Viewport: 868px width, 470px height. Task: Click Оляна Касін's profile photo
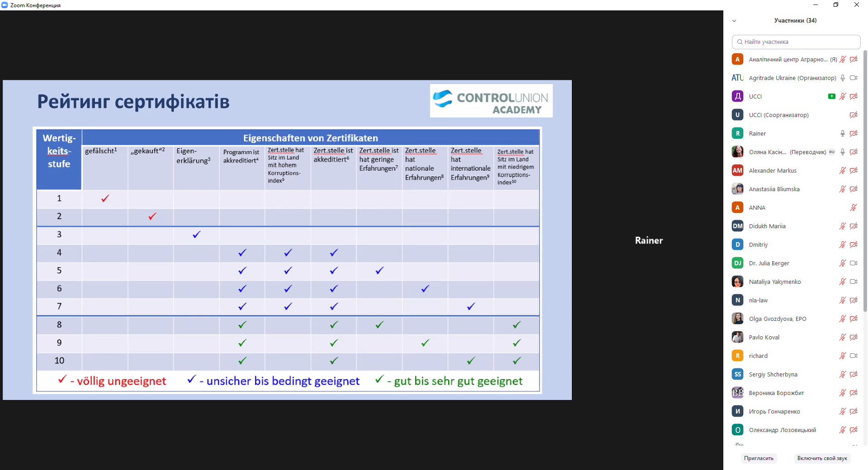(737, 152)
